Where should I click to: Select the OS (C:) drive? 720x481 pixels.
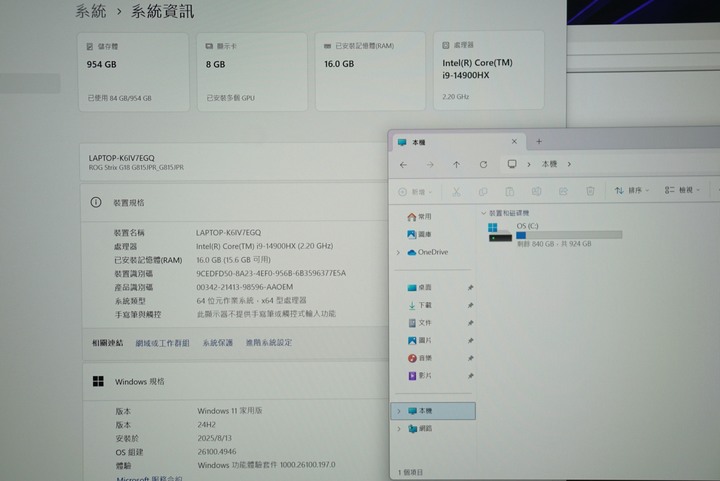point(555,234)
